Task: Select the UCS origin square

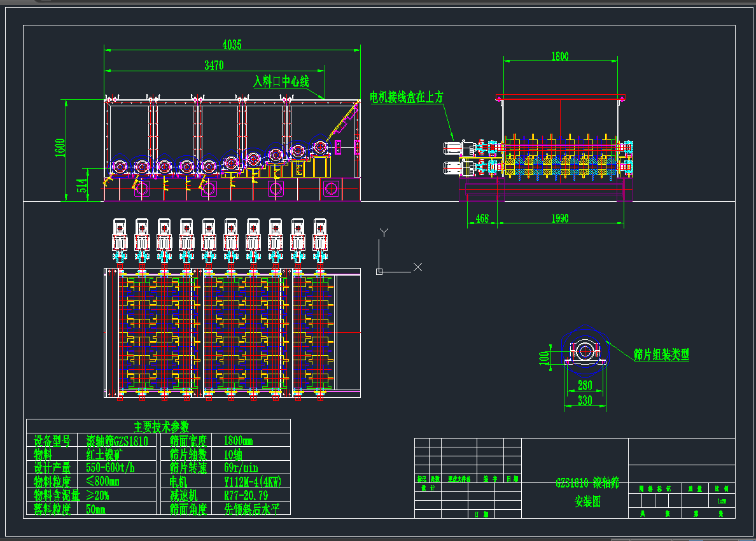Action: point(379,272)
